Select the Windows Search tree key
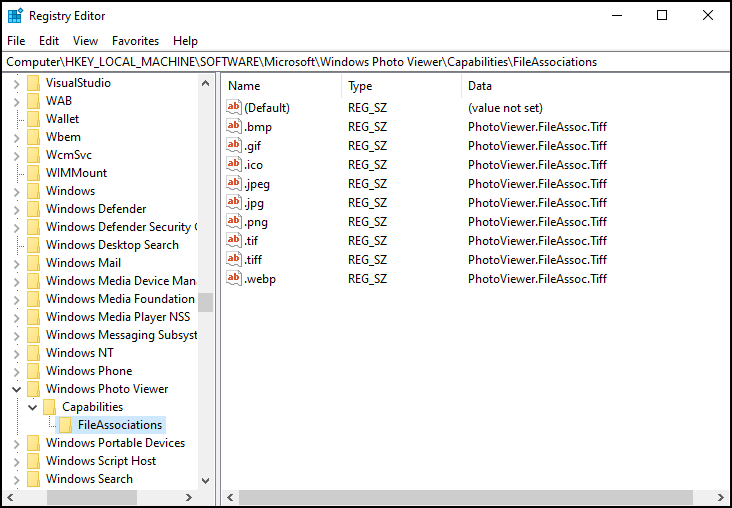The image size is (732, 508). 89,479
